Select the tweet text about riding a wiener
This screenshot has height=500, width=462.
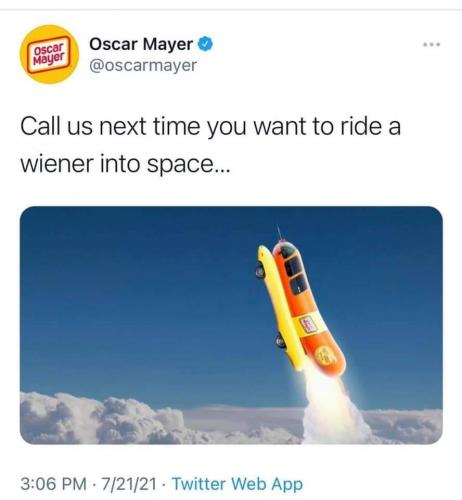(x=210, y=145)
